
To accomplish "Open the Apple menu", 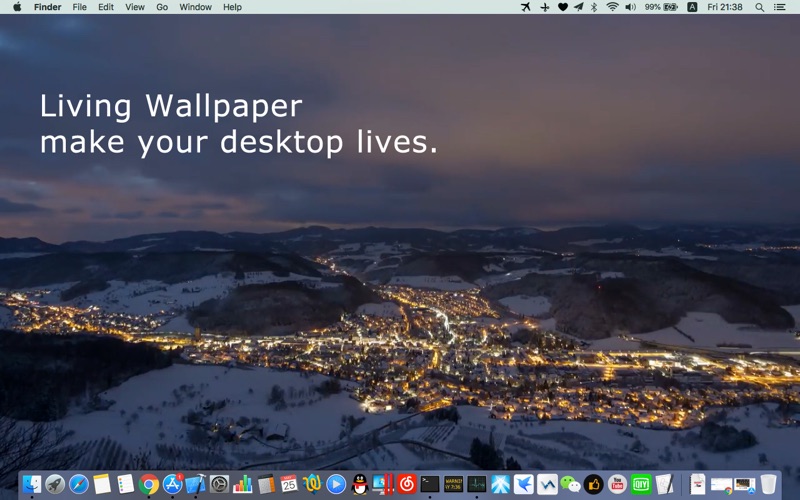I will click(x=16, y=7).
